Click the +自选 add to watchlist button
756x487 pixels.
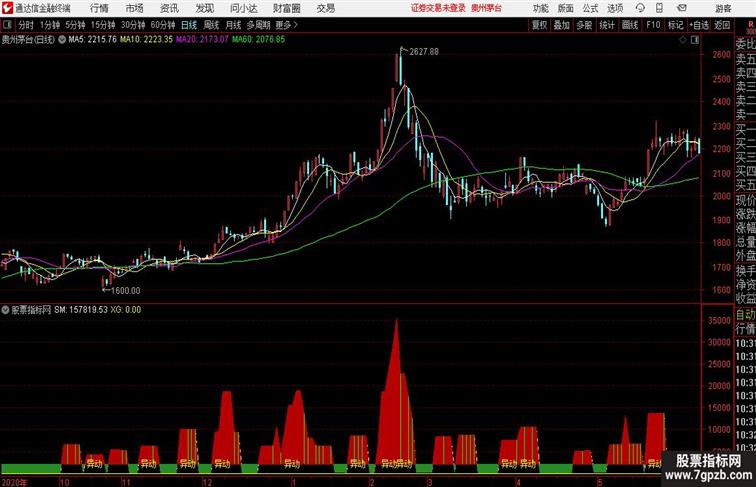click(699, 25)
